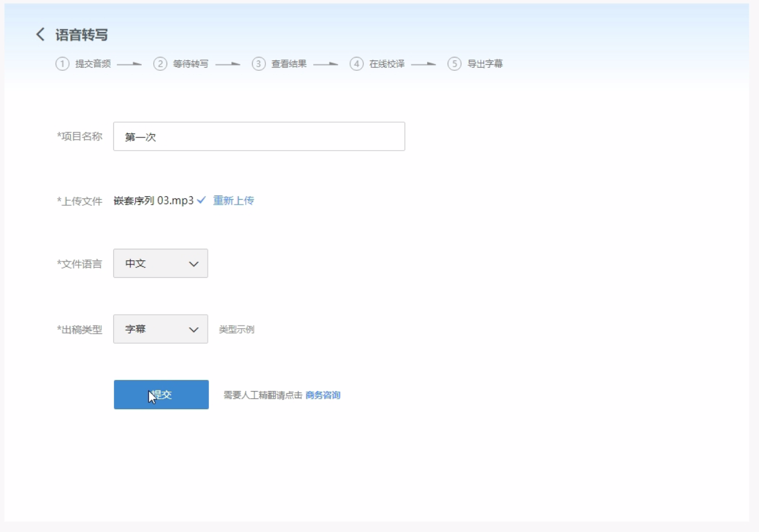Select the 在线校译 step label

(x=386, y=64)
